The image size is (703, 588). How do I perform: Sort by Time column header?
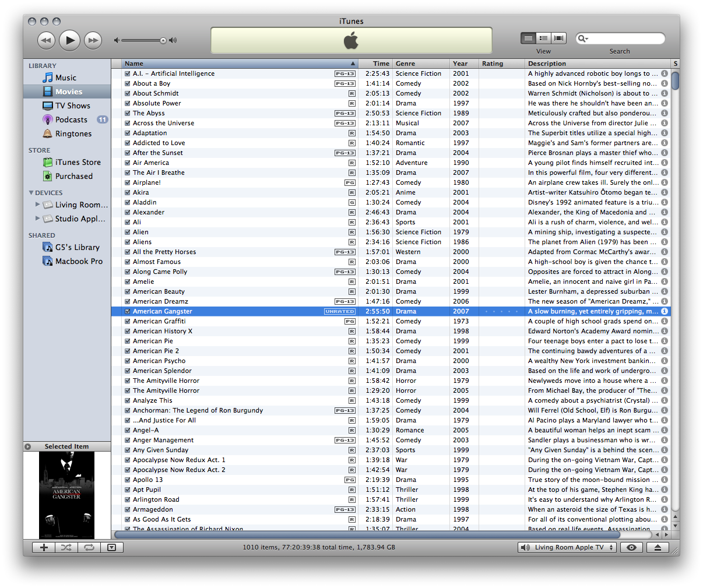coord(375,64)
